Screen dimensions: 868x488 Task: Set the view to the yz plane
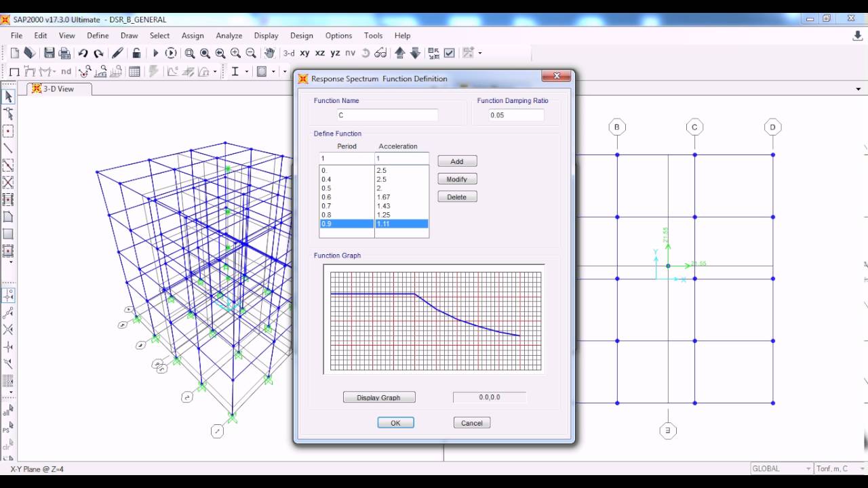pos(335,53)
